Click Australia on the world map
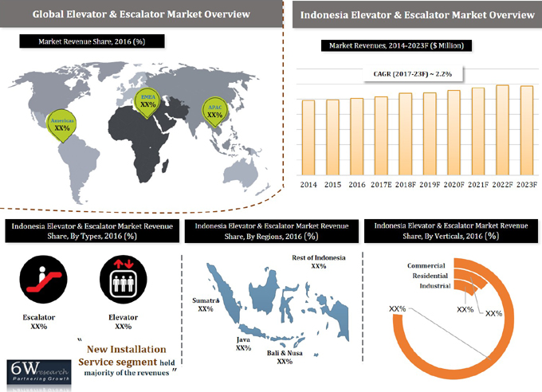Viewport: 542px width, 392px height. (241, 174)
